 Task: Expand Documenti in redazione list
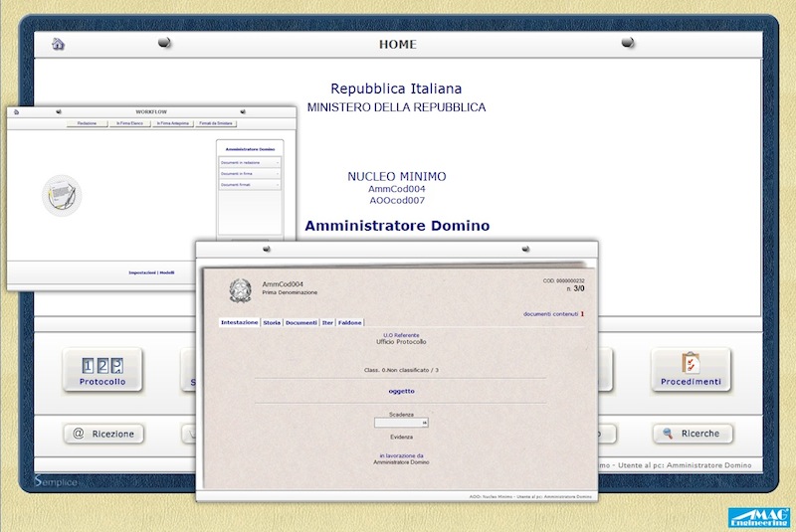coord(250,161)
